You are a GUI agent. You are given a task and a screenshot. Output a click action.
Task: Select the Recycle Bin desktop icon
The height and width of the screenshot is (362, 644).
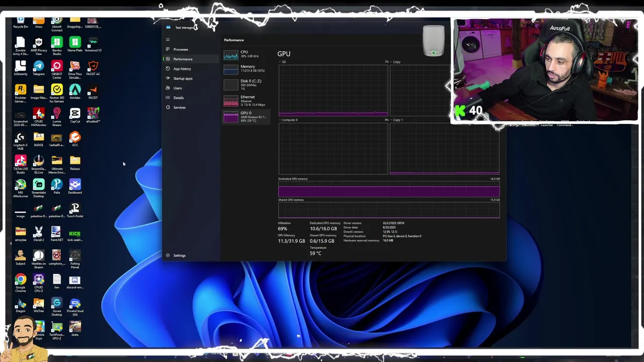[21, 23]
